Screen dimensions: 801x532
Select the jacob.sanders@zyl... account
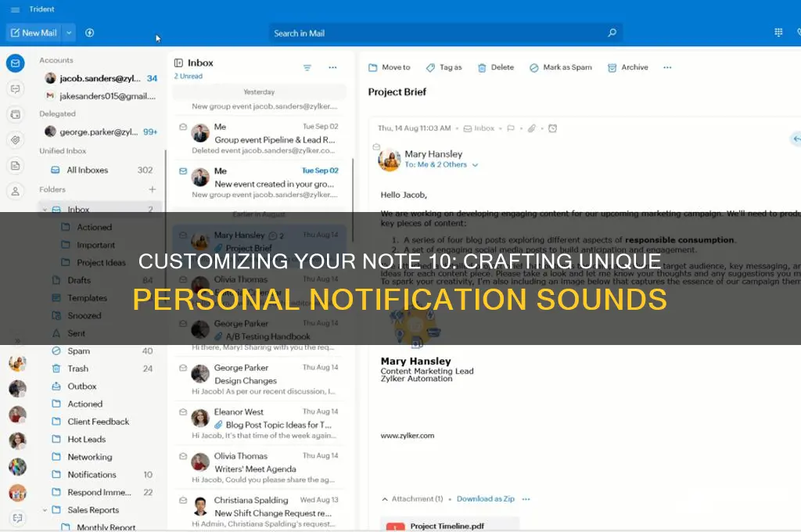coord(101,78)
